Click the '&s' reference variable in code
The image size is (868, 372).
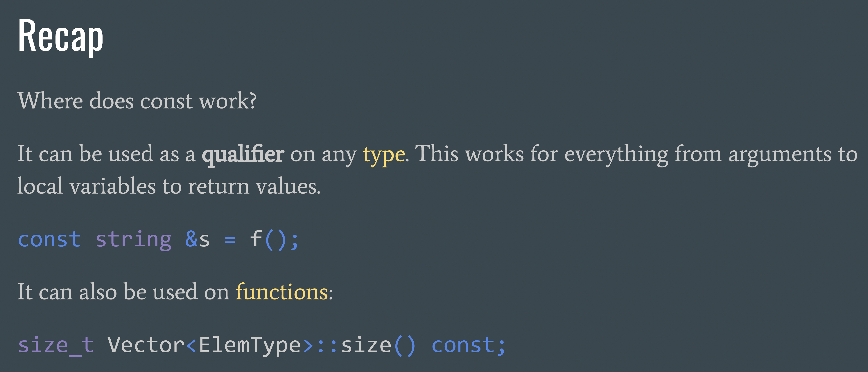198,240
